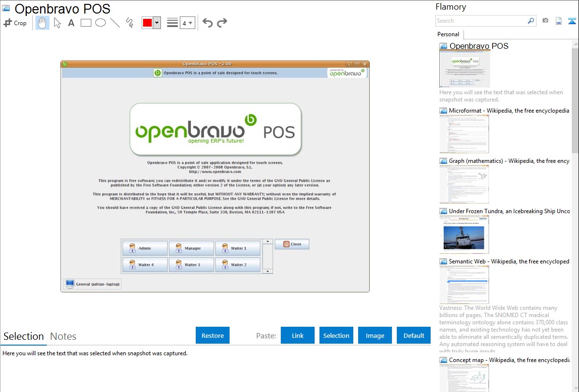Focus the Flamory search field
The image size is (579, 392).
[x=481, y=21]
